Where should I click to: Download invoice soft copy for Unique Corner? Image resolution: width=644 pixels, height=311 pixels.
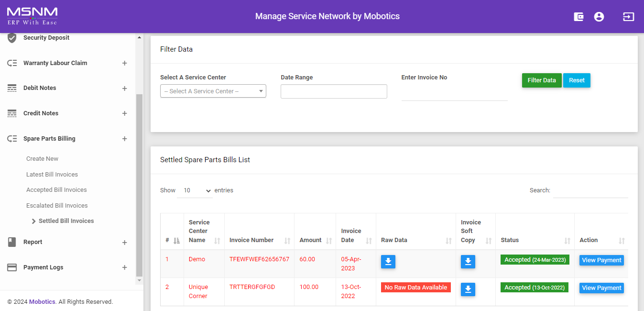coord(468,289)
